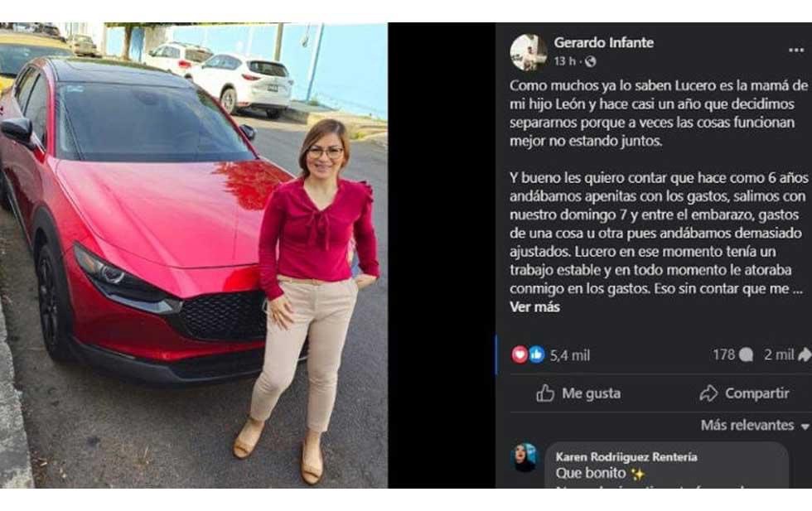Screen dimensions: 812x511
Task: Open the Karen Rodriguez Rentería name link
Action: 626,456
